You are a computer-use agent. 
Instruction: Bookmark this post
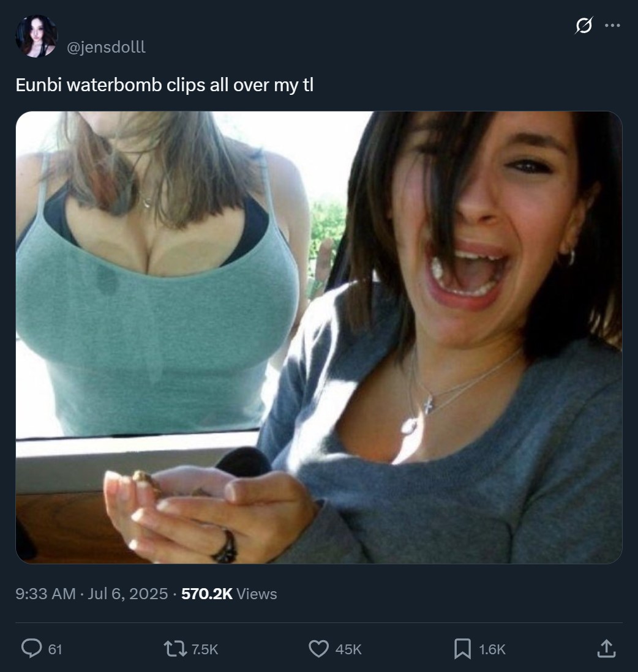pyautogui.click(x=462, y=649)
